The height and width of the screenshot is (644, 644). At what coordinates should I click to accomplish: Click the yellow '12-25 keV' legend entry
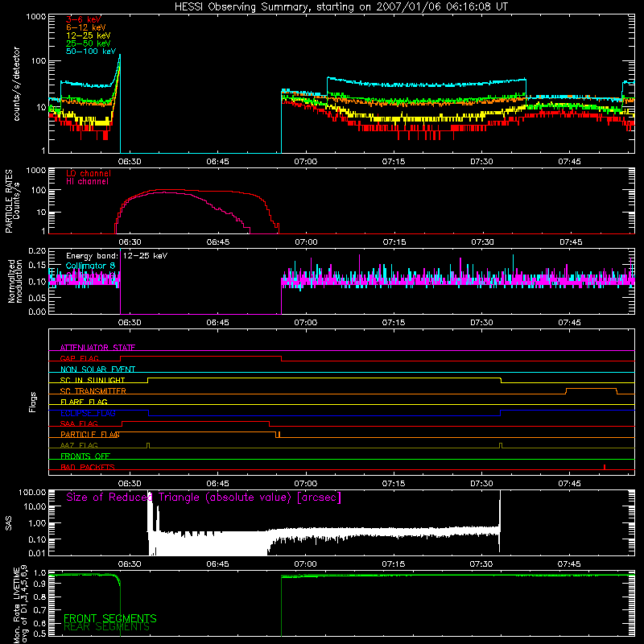(88, 35)
